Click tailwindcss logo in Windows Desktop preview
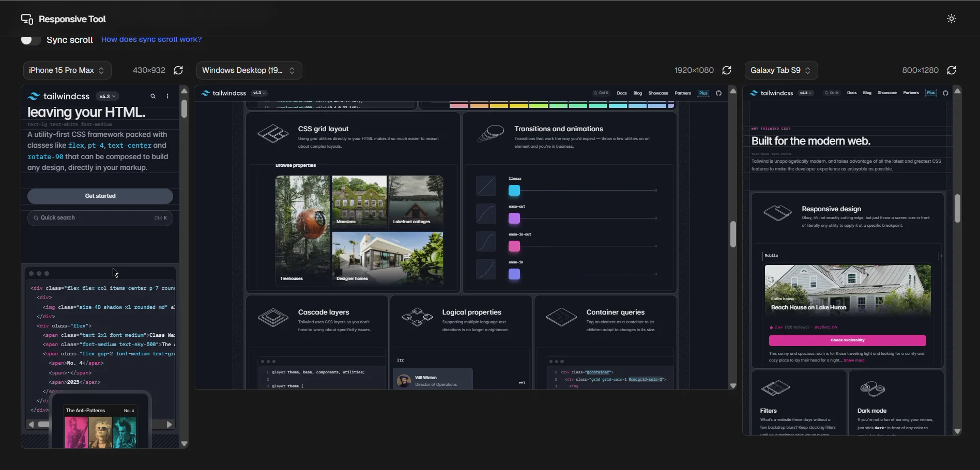This screenshot has width=980, height=470. click(x=224, y=93)
